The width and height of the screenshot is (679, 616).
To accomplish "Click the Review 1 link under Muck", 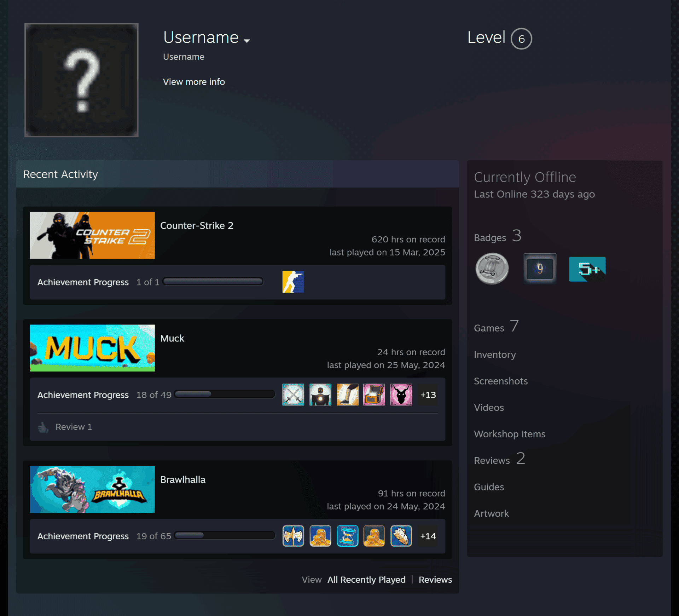I will tap(74, 427).
